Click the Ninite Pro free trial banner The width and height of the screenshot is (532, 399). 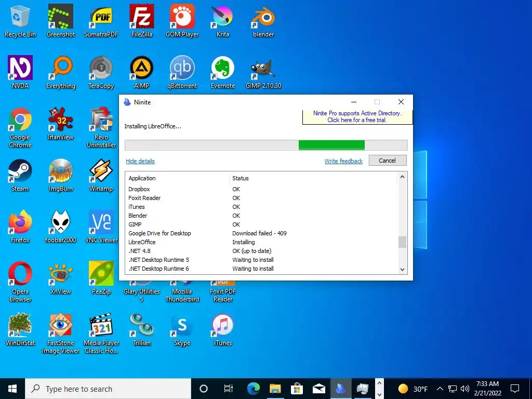click(x=357, y=117)
